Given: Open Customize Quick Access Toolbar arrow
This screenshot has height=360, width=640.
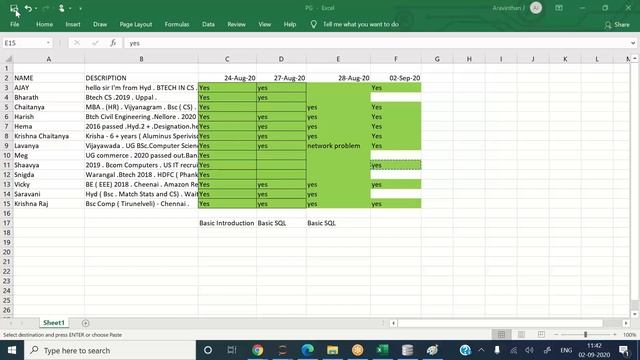Looking at the screenshot, I should tap(80, 9).
